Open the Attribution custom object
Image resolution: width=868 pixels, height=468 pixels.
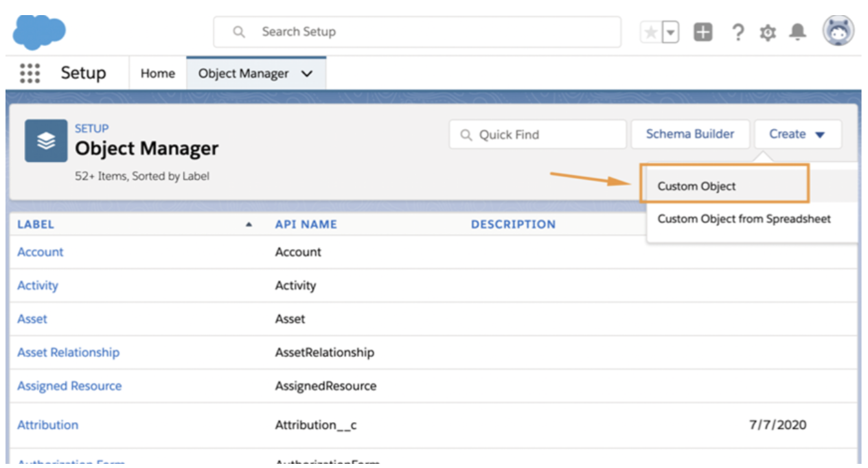point(47,425)
